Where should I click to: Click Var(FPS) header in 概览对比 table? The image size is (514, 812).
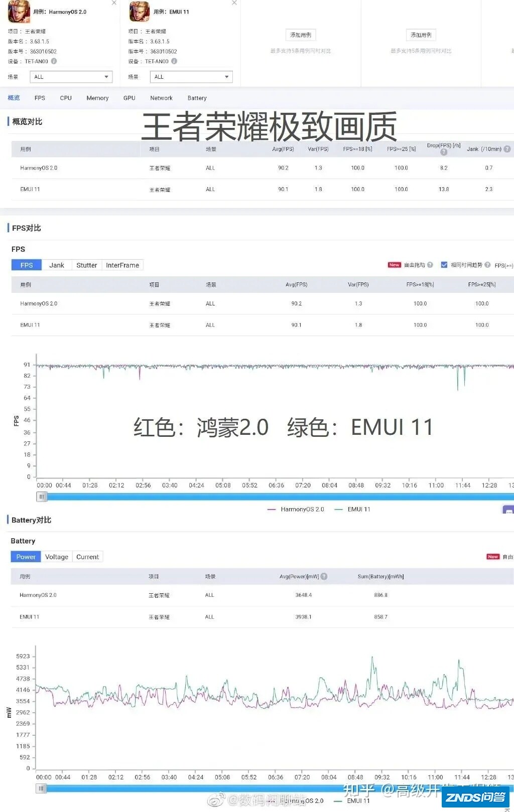(x=318, y=149)
